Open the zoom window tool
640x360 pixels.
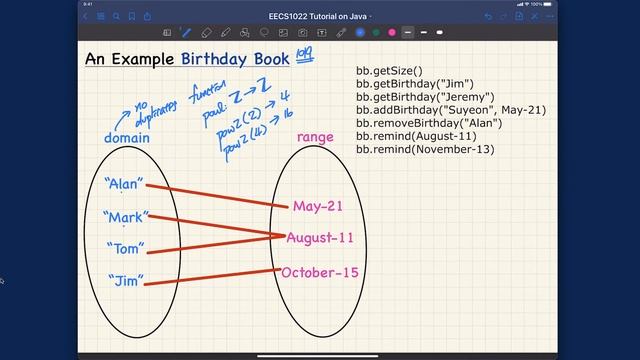click(167, 32)
